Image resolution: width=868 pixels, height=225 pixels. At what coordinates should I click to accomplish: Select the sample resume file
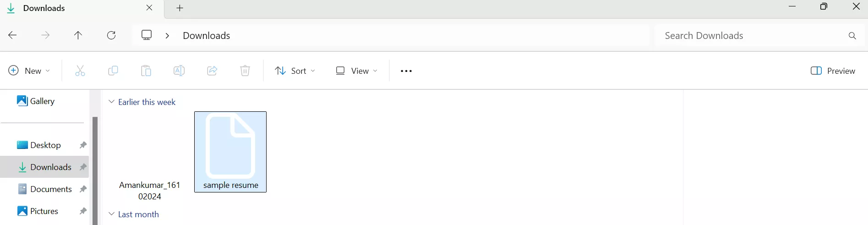point(230,152)
